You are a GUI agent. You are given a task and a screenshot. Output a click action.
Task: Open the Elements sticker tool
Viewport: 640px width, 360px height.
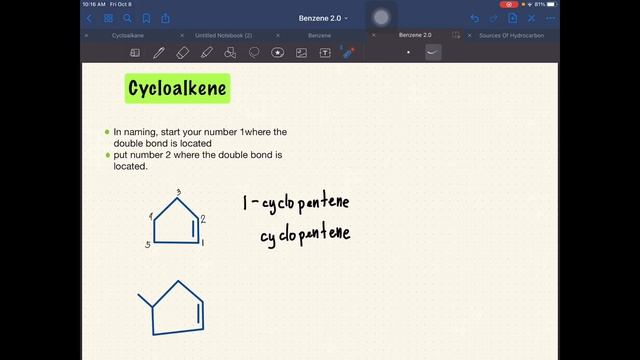(278, 53)
